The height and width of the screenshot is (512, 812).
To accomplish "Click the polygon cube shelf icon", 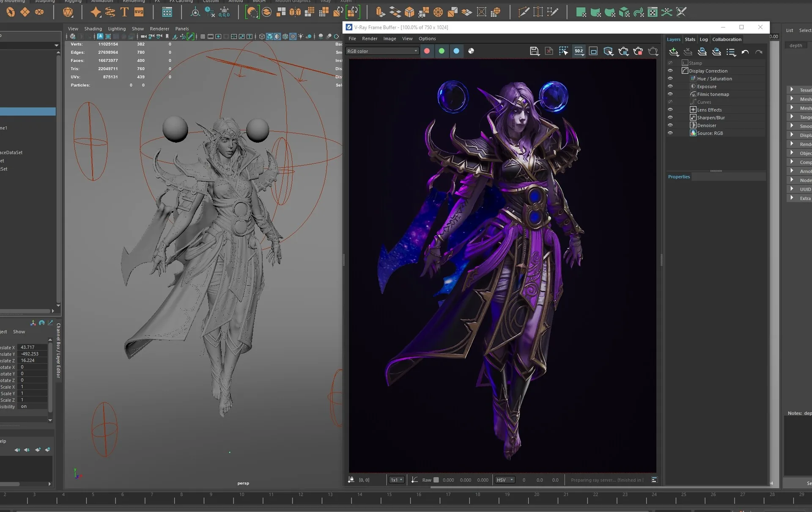I will 409,12.
